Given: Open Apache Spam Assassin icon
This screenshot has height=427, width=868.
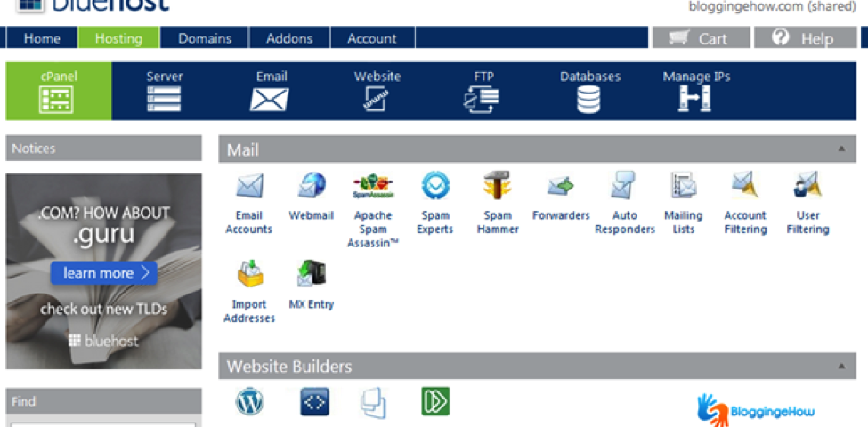Looking at the screenshot, I should point(373,187).
